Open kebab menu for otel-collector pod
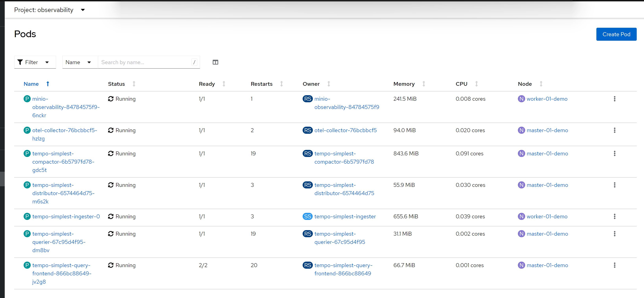644x298 pixels. tap(614, 130)
